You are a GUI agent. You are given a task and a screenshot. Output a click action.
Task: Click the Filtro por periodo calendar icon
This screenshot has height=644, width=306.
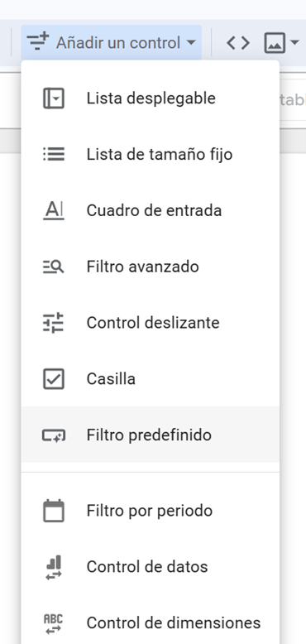tap(54, 511)
